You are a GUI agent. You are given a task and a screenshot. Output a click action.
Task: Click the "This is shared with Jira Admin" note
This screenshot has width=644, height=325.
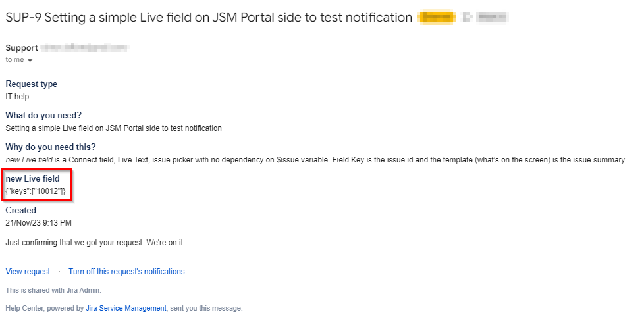pos(53,290)
